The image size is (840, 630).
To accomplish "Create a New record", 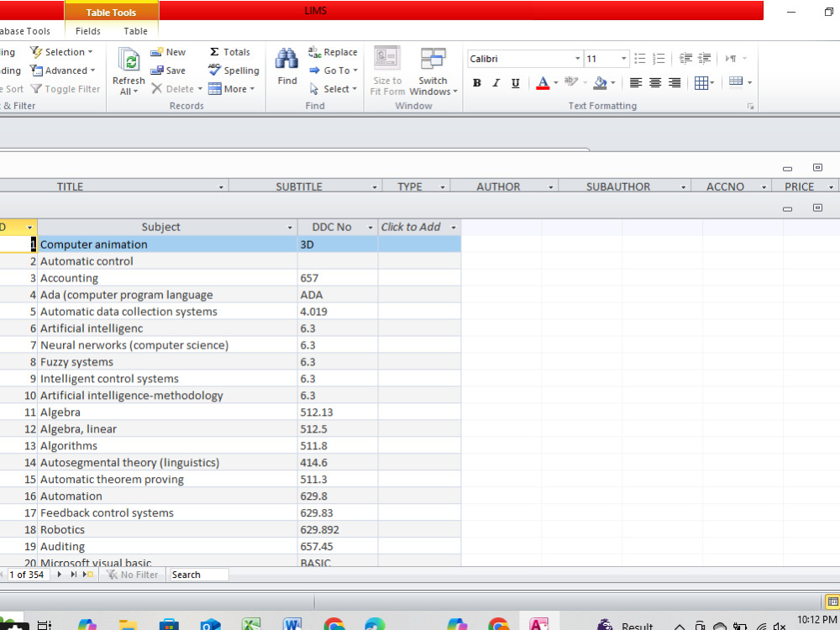I will point(168,52).
